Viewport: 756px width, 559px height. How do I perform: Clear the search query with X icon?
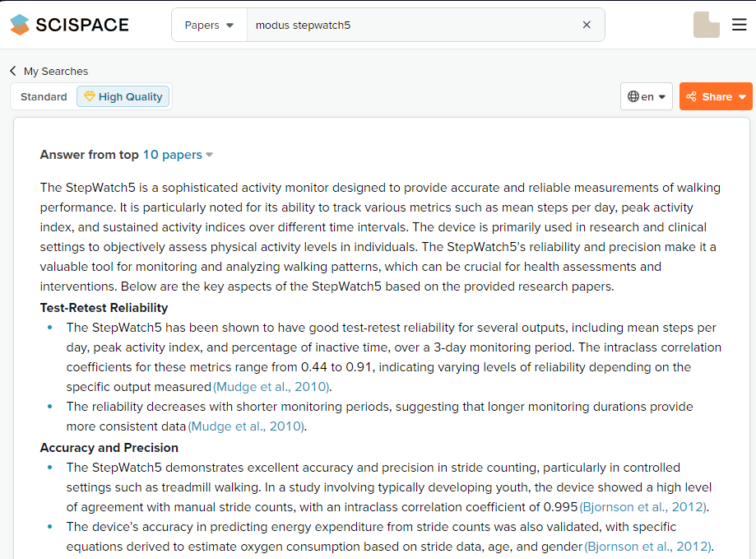(x=587, y=25)
